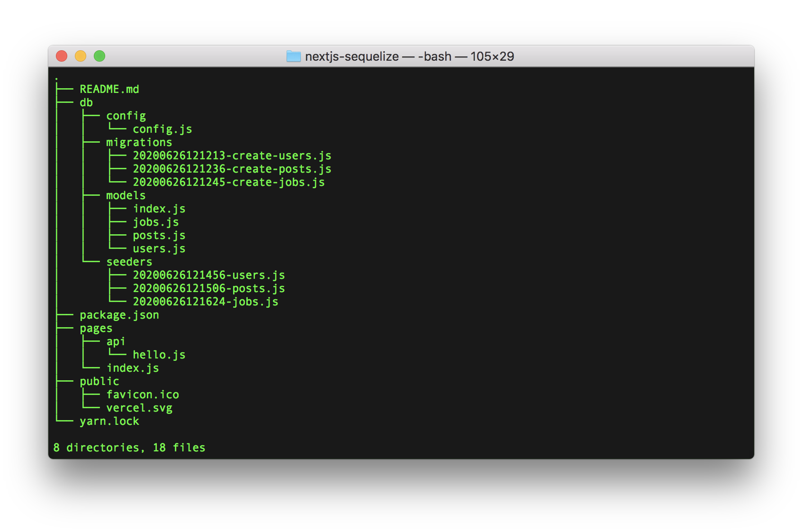Click hello.js under the api folder
The image size is (812, 532).
coord(159,355)
